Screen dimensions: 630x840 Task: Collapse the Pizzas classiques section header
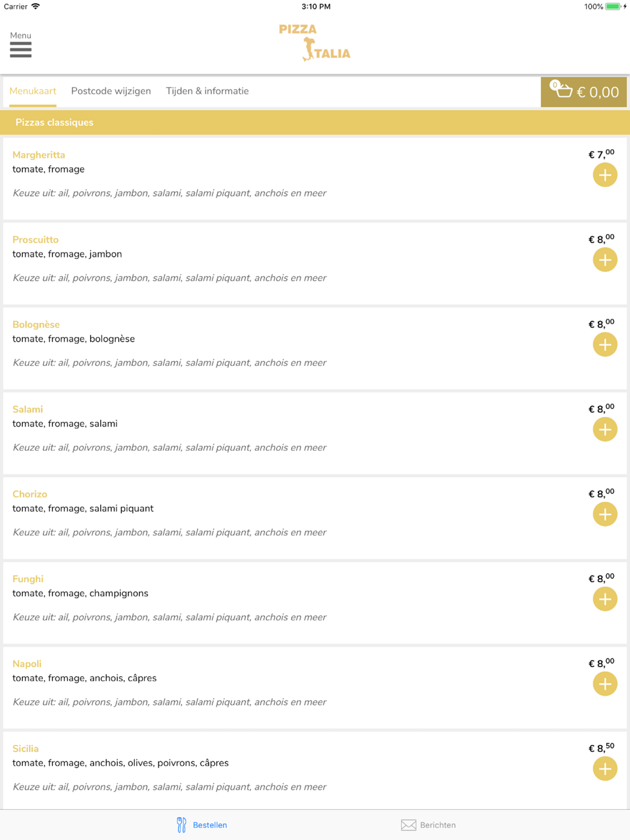(315, 122)
